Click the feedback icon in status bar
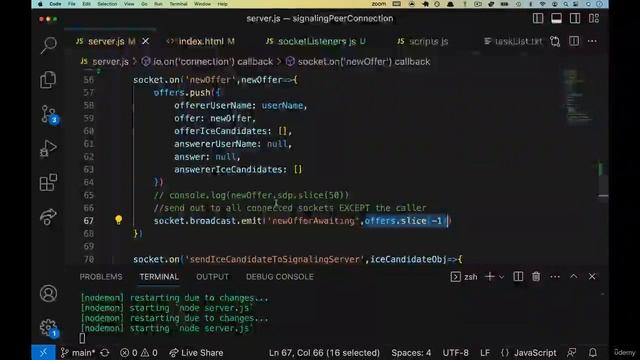 [x=572, y=353]
